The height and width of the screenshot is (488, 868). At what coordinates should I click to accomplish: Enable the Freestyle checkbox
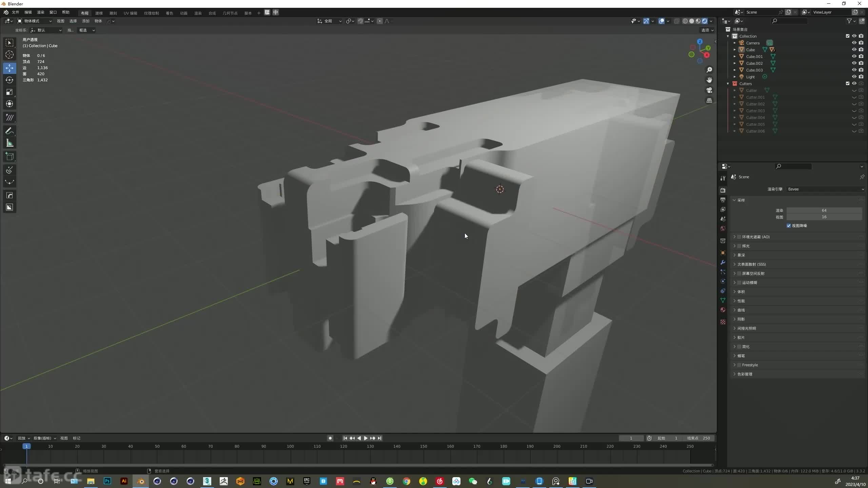739,365
